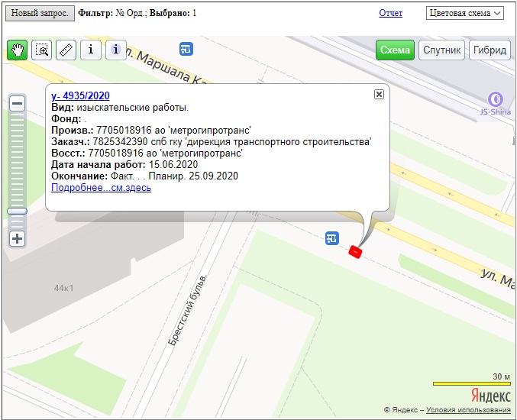Select the ruler measurement tool
Screen dimensions: 517x420
click(66, 50)
